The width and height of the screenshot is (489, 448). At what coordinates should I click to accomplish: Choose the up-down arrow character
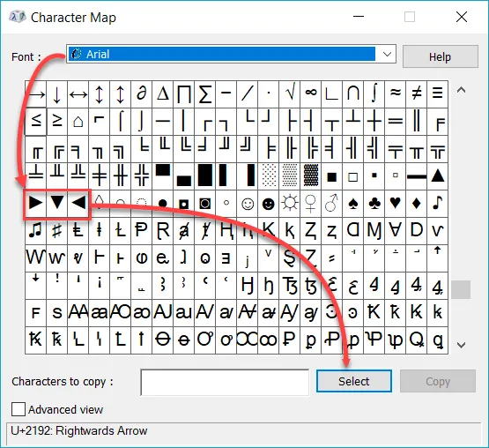coord(100,94)
